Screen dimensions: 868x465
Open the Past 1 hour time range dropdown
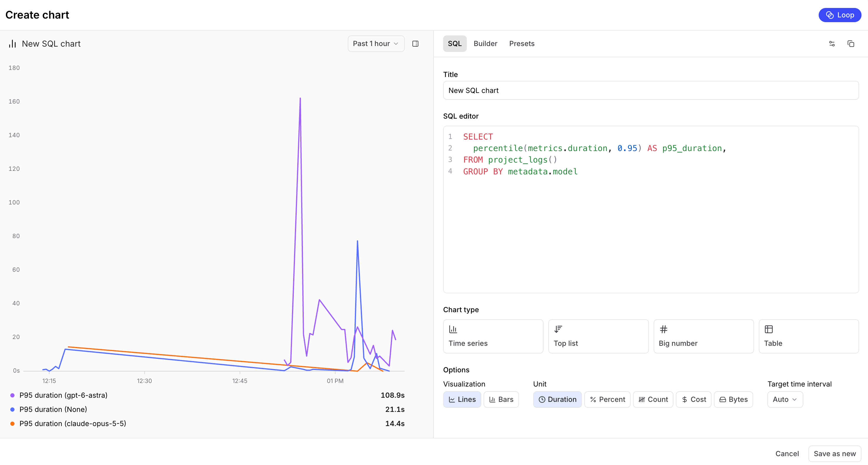click(376, 44)
